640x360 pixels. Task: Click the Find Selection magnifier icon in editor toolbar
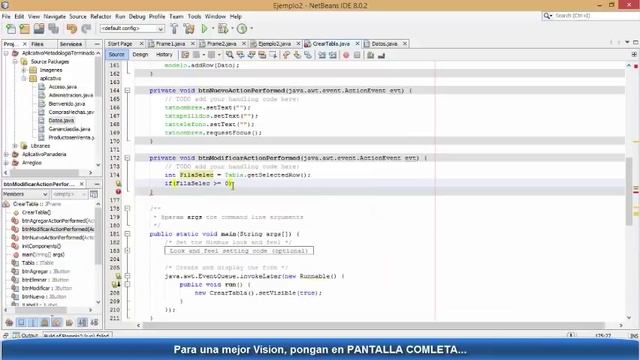229,55
